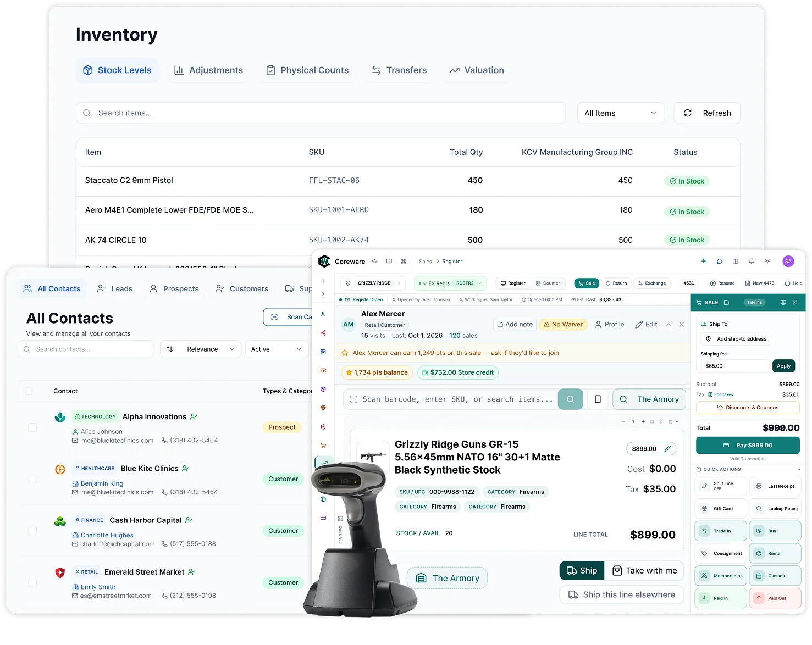
Task: Open the All Items filter dropdown in Inventory
Action: pyautogui.click(x=621, y=113)
